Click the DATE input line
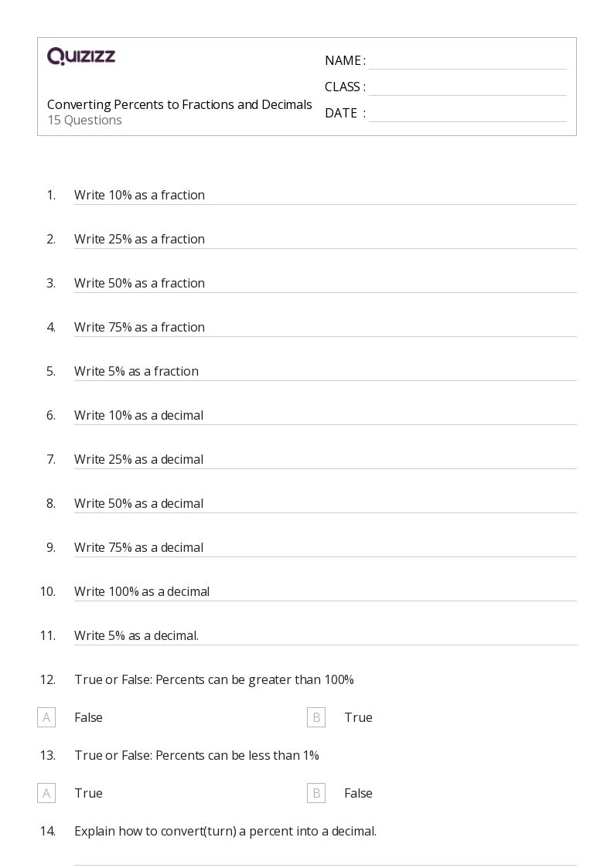The width and height of the screenshot is (614, 868). point(467,114)
